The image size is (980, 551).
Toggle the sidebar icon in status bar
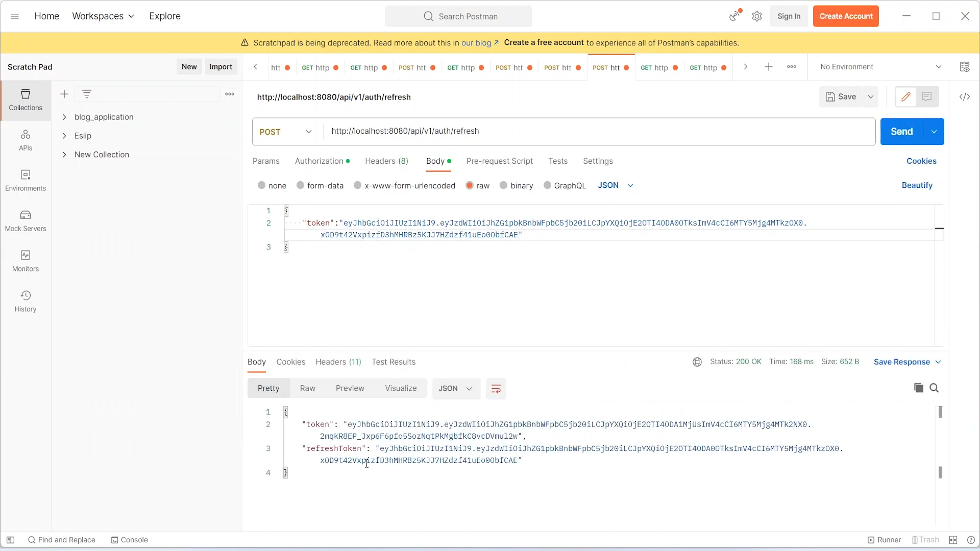click(x=10, y=540)
